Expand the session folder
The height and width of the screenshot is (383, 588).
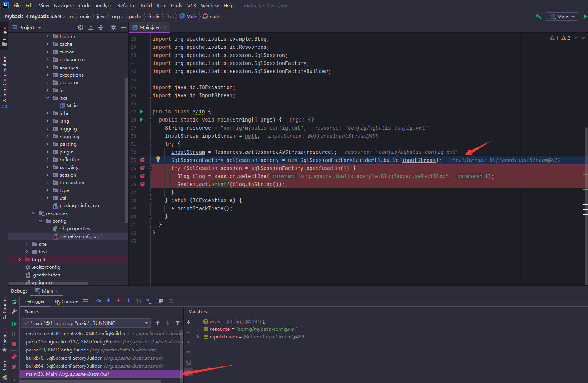click(47, 175)
